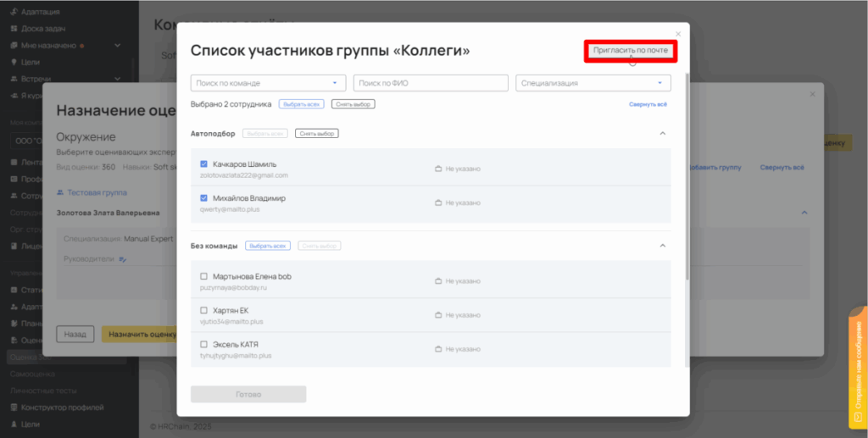Uncheck Михайлов Владимир checkbox

pyautogui.click(x=203, y=198)
